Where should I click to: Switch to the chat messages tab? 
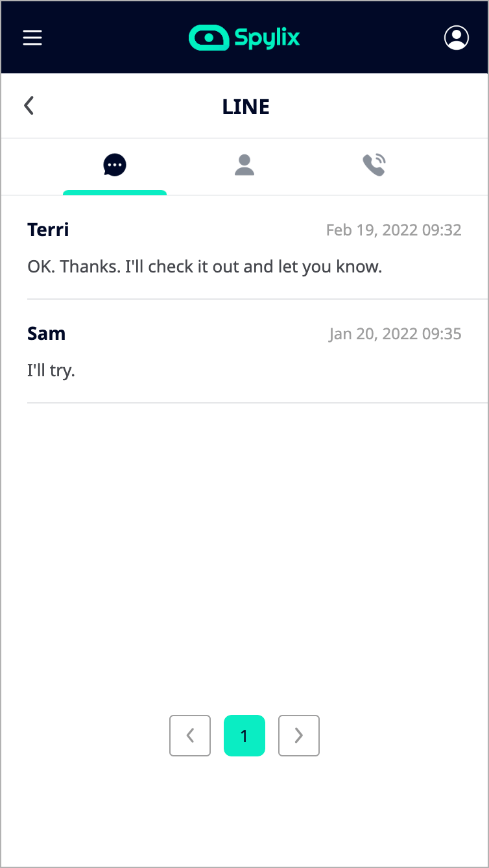click(x=115, y=165)
